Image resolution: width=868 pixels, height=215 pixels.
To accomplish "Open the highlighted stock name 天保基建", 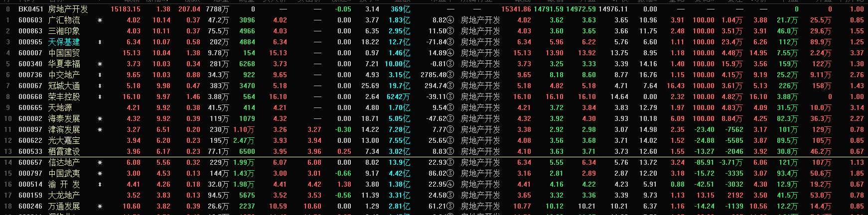I will point(64,42).
